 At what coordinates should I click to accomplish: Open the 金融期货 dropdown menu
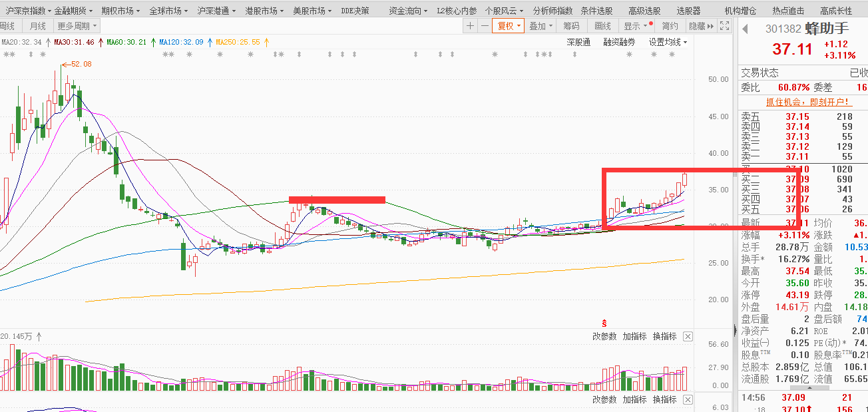(x=74, y=11)
